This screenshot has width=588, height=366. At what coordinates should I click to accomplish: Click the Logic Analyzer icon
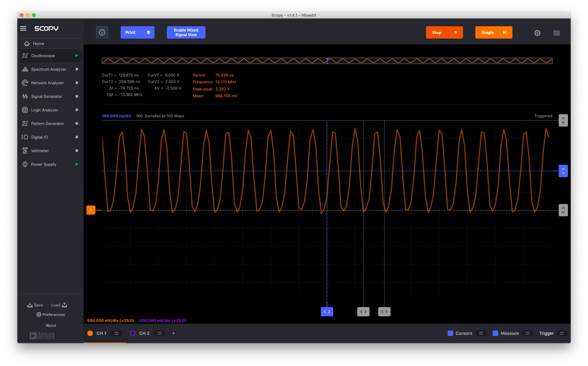(25, 110)
